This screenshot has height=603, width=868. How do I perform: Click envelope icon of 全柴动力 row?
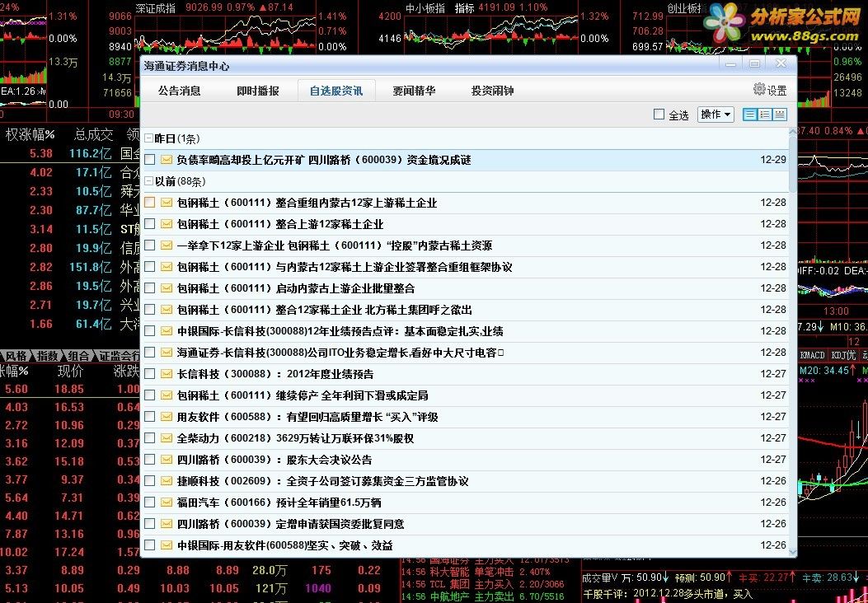(167, 437)
